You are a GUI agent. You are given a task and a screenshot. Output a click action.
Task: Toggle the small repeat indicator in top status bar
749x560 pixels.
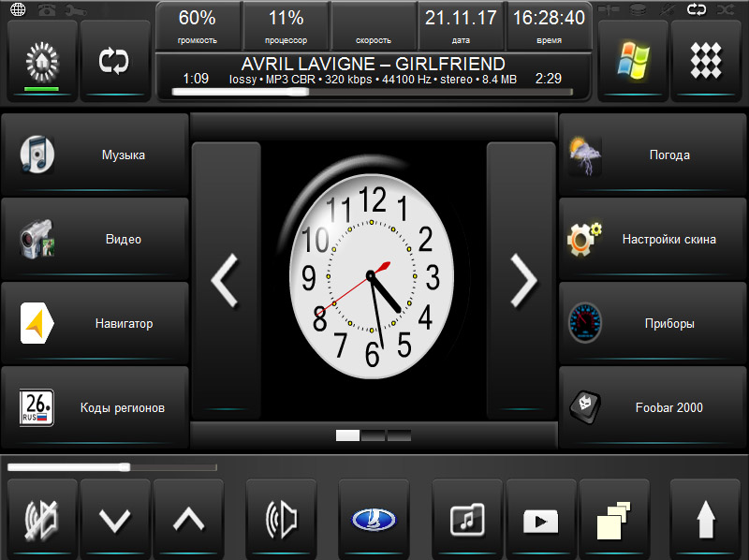coord(696,9)
